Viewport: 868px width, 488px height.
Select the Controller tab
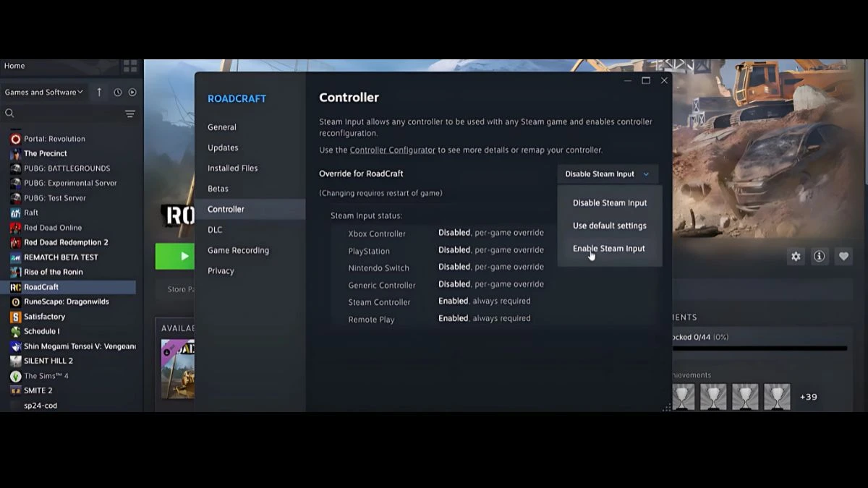250,210
